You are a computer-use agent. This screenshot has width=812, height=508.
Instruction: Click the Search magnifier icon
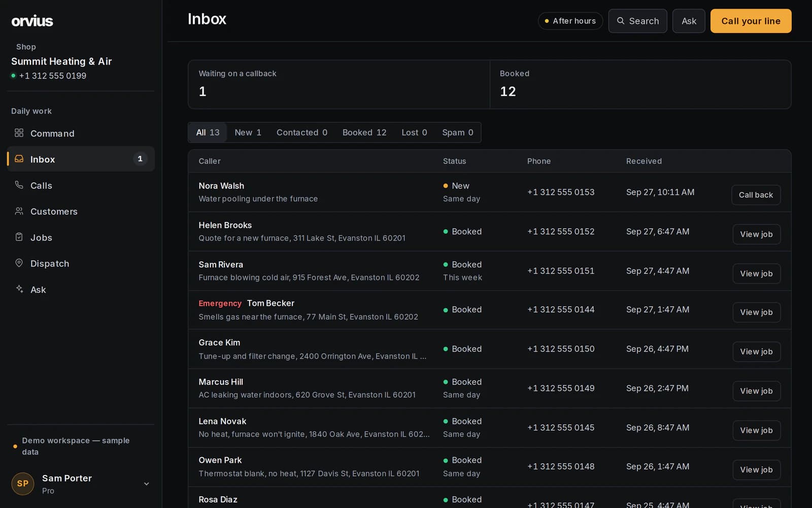pyautogui.click(x=620, y=21)
